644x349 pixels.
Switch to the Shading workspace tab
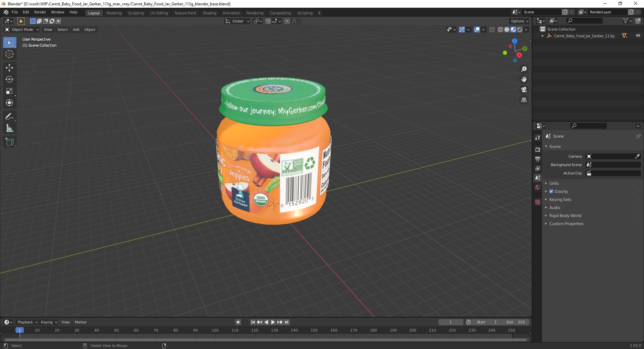click(209, 13)
